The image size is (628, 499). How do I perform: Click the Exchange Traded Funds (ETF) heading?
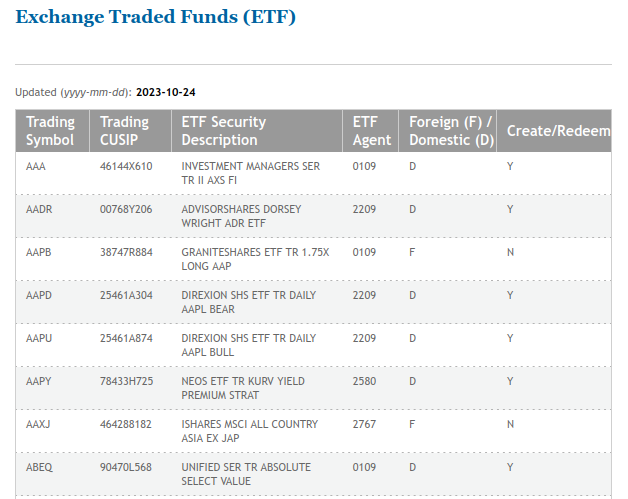tap(155, 17)
